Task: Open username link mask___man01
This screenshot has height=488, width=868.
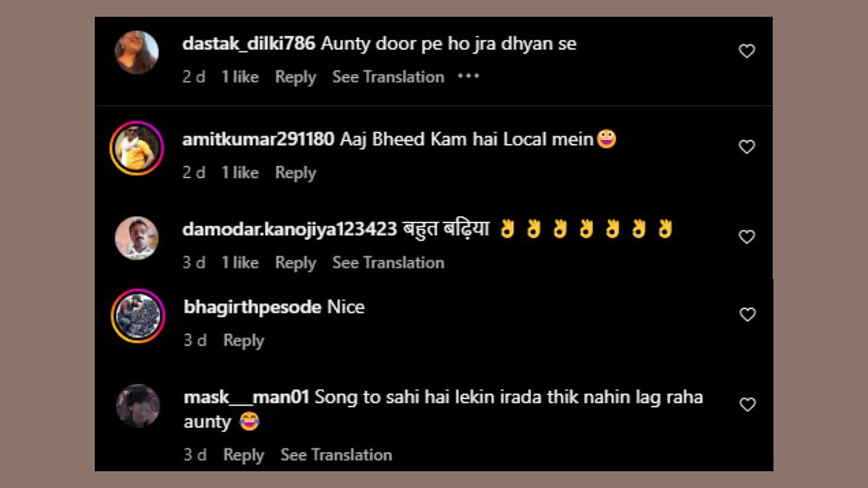Action: point(247,397)
